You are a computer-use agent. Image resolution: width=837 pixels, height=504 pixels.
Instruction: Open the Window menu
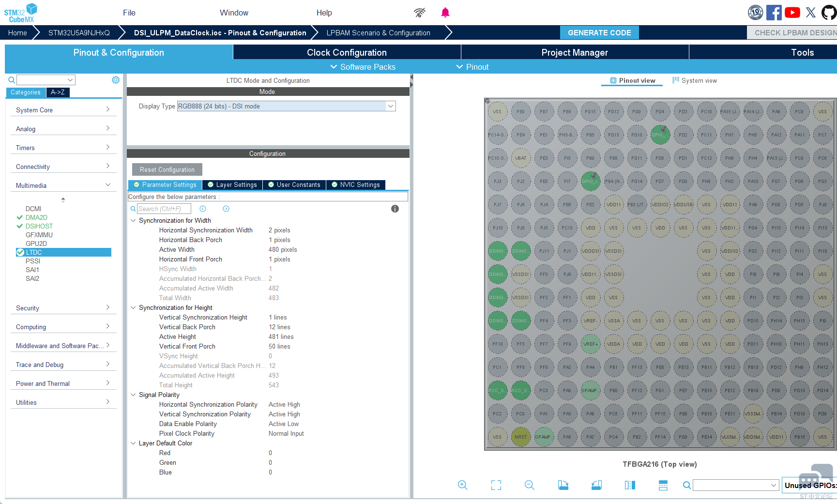point(234,13)
